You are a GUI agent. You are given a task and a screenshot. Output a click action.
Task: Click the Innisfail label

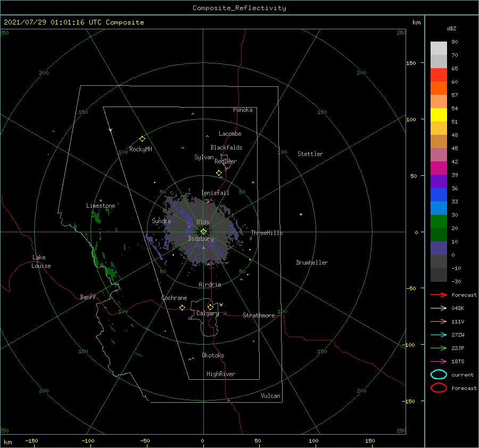[215, 193]
